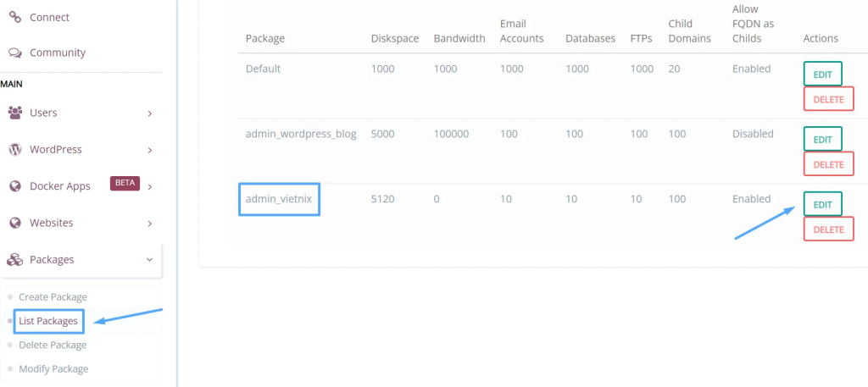Go to Modify Package menu item

click(53, 368)
